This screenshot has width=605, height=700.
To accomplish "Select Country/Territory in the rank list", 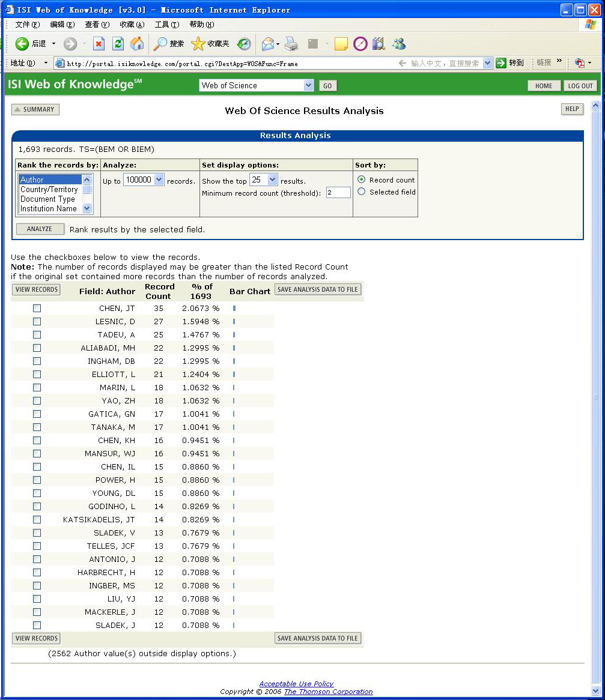I will click(49, 189).
